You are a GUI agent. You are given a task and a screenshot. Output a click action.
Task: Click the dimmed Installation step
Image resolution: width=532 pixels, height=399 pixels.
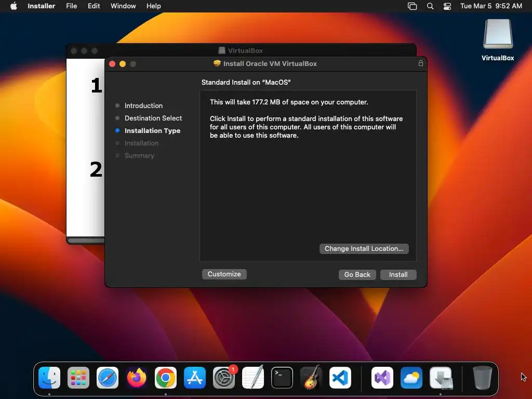pos(141,143)
